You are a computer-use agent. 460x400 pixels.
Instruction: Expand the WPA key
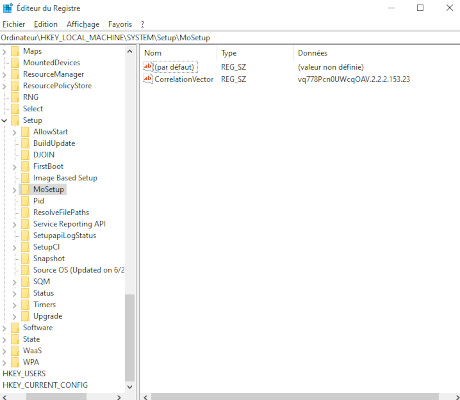(x=4, y=363)
